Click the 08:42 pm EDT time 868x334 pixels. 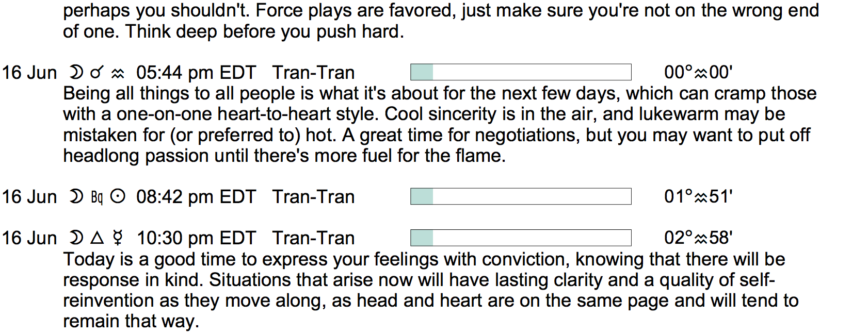196,197
